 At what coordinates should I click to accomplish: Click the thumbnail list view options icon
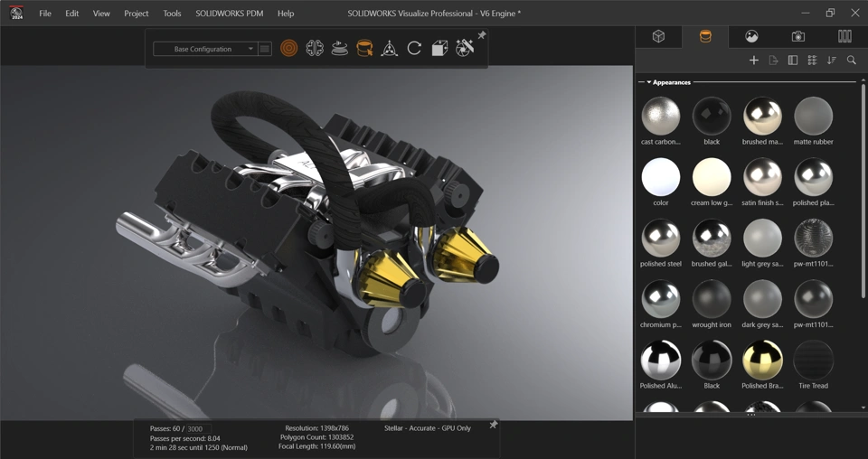(x=812, y=61)
